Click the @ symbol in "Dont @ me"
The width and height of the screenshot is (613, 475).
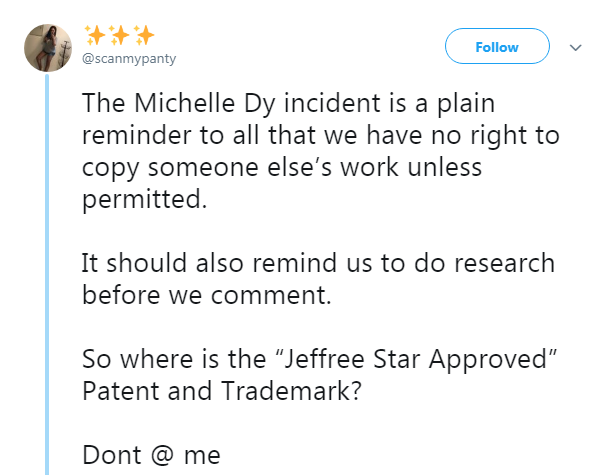(x=162, y=455)
